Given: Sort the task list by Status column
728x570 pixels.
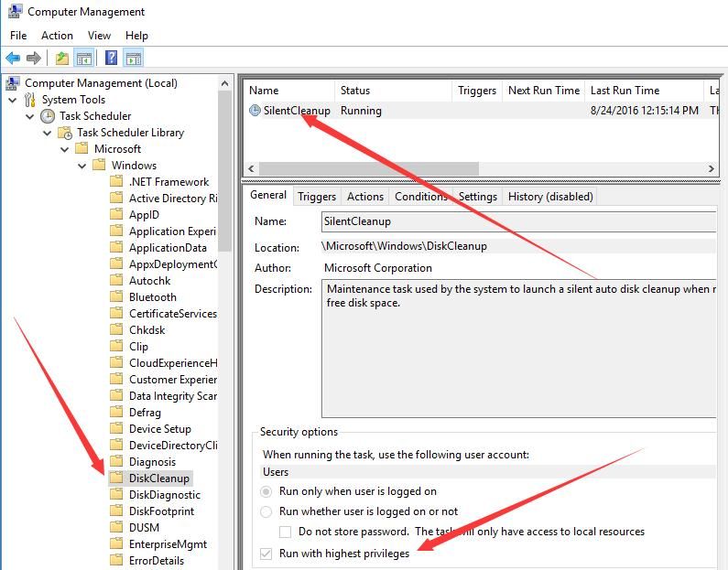Looking at the screenshot, I should (393, 91).
